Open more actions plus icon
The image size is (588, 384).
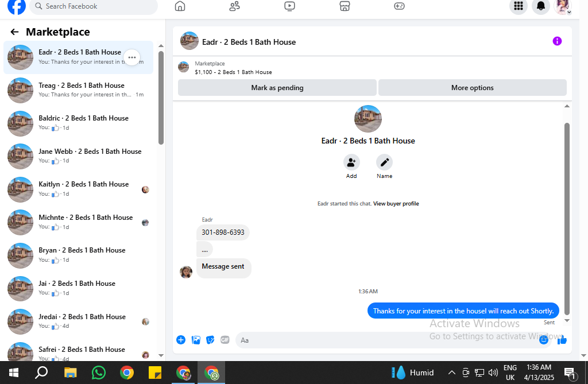click(x=181, y=340)
